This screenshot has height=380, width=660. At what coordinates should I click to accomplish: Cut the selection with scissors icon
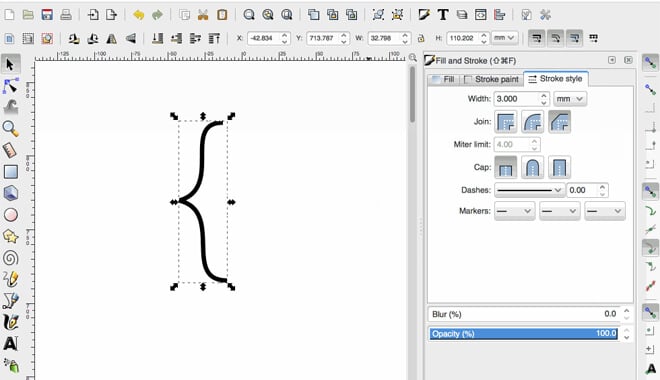click(203, 15)
